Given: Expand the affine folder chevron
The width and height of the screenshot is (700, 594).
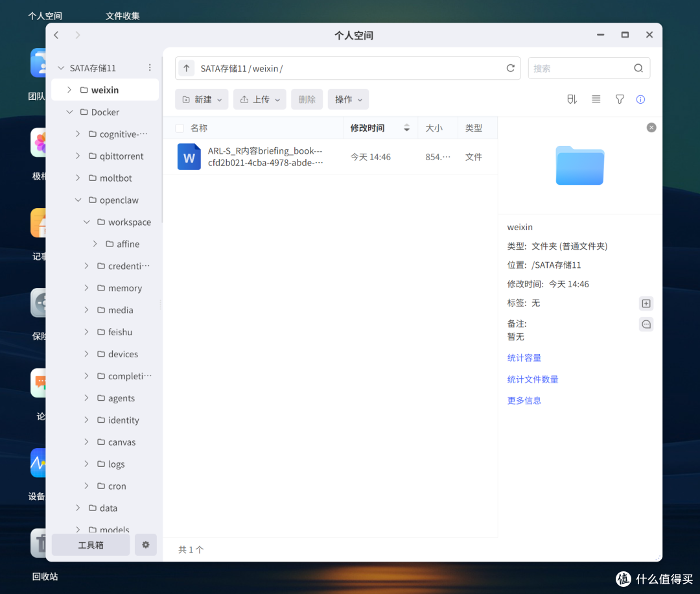Looking at the screenshot, I should tap(95, 244).
